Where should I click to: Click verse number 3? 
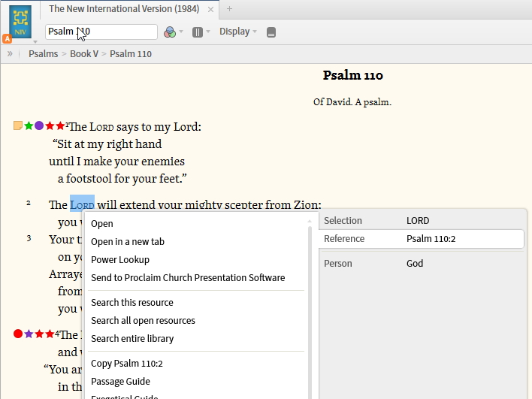[29, 238]
